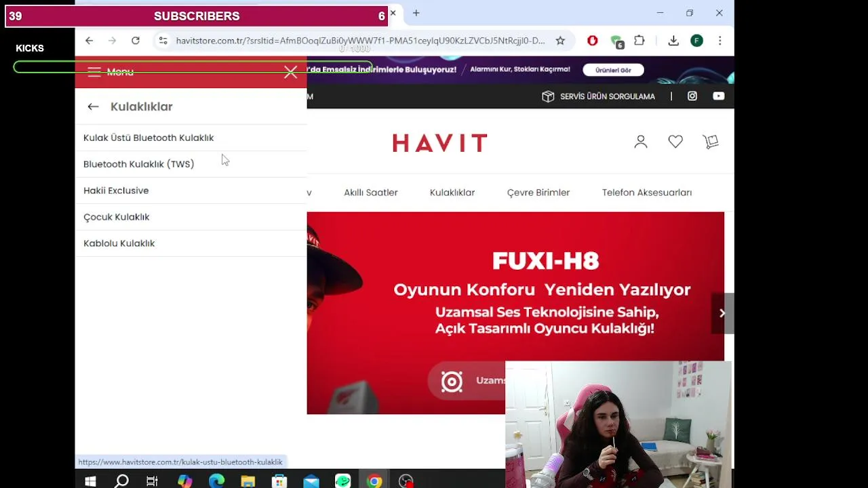Click the FUXI-H8 banner image

(x=515, y=313)
